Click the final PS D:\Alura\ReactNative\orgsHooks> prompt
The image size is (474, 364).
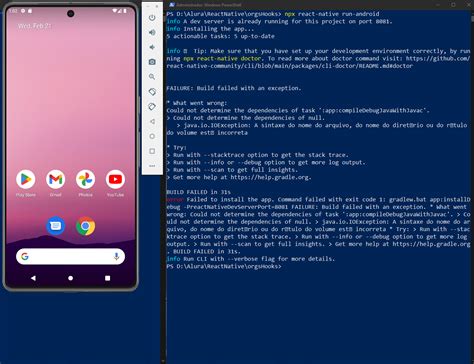click(224, 266)
